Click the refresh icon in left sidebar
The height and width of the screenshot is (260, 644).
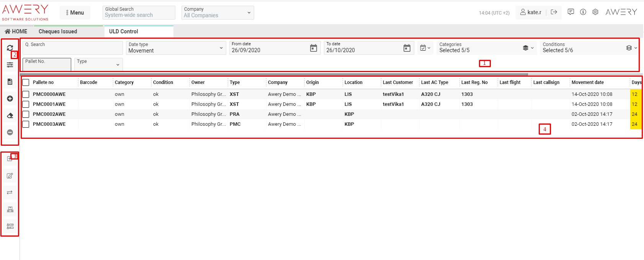[x=10, y=48]
